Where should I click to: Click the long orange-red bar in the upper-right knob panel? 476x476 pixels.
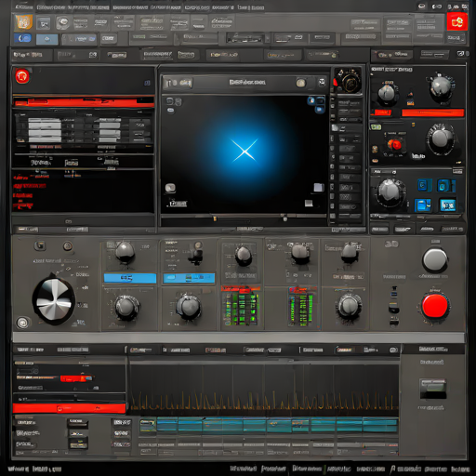432,112
